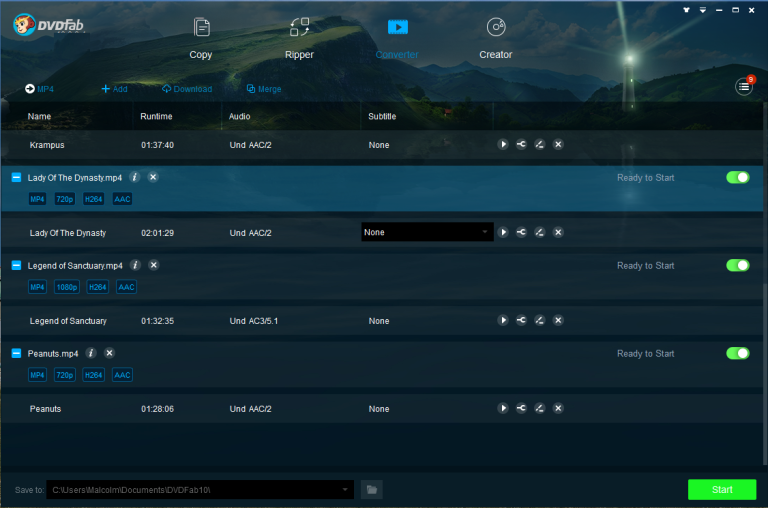Collapse the Legend of Sanctuary.mp4 group
The width and height of the screenshot is (768, 508).
click(x=16, y=266)
